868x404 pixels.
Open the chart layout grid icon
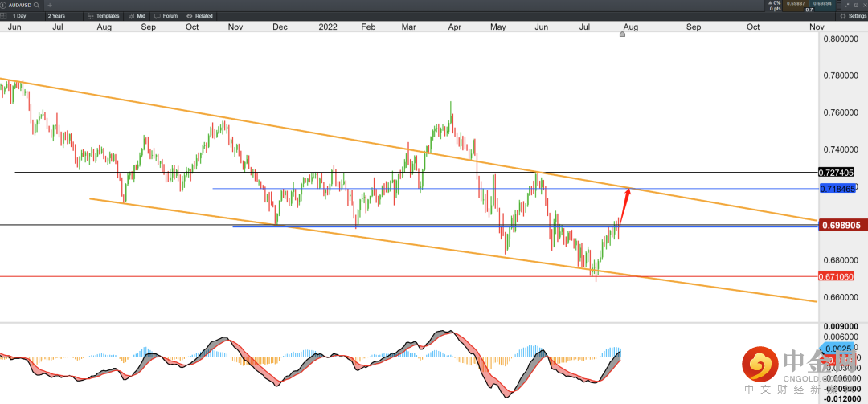(x=3, y=16)
